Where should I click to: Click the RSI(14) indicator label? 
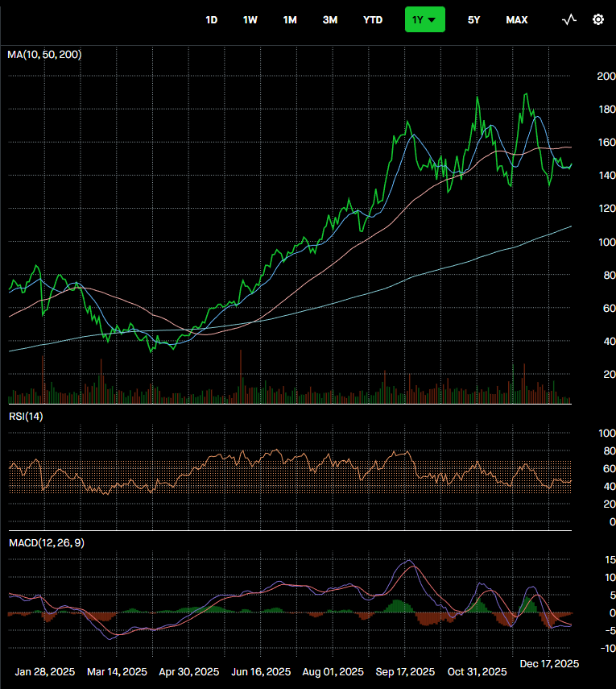coord(26,416)
